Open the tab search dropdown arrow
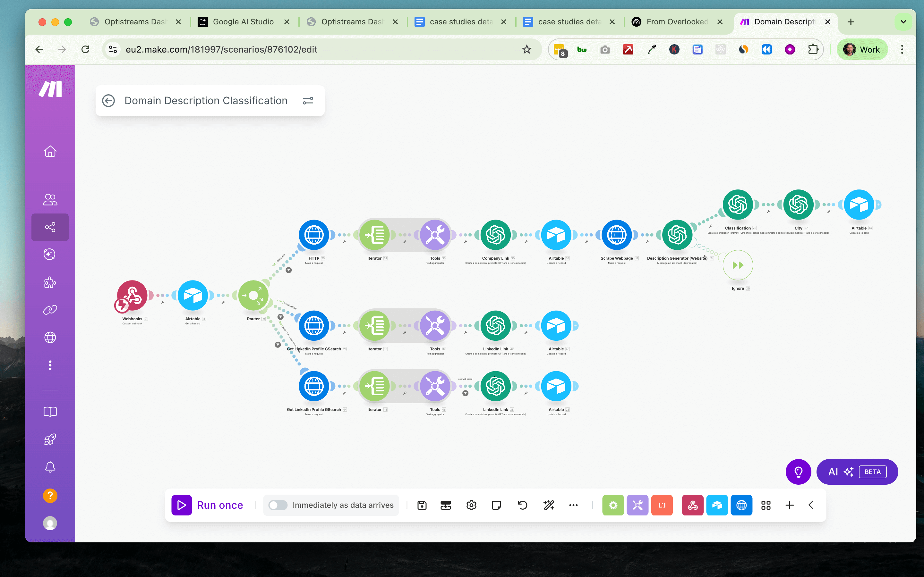 pos(903,22)
